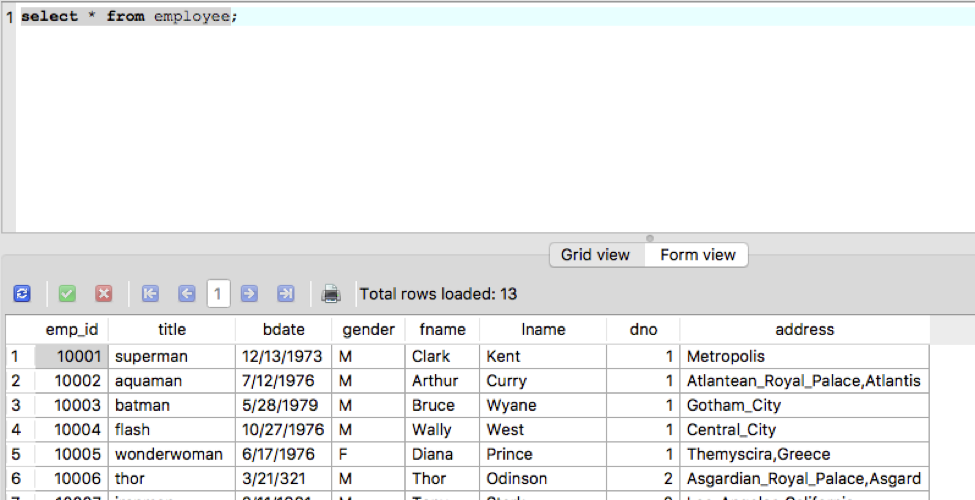Screen dimensions: 975x500
Task: Jump to last page of results
Action: point(285,294)
